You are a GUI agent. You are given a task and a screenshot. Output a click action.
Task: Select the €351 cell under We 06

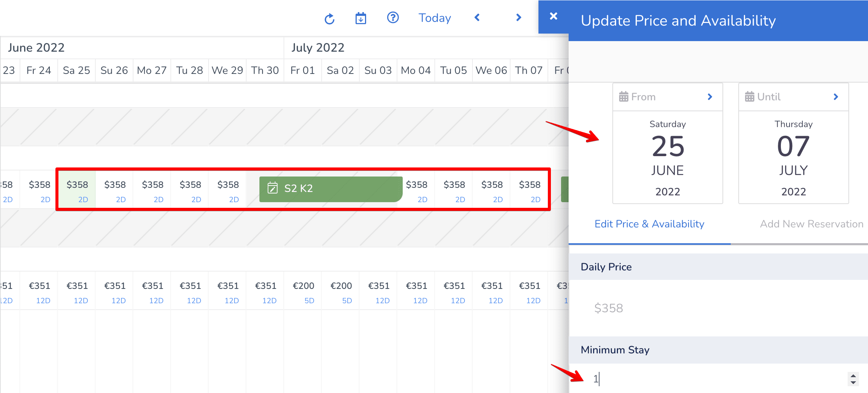492,291
